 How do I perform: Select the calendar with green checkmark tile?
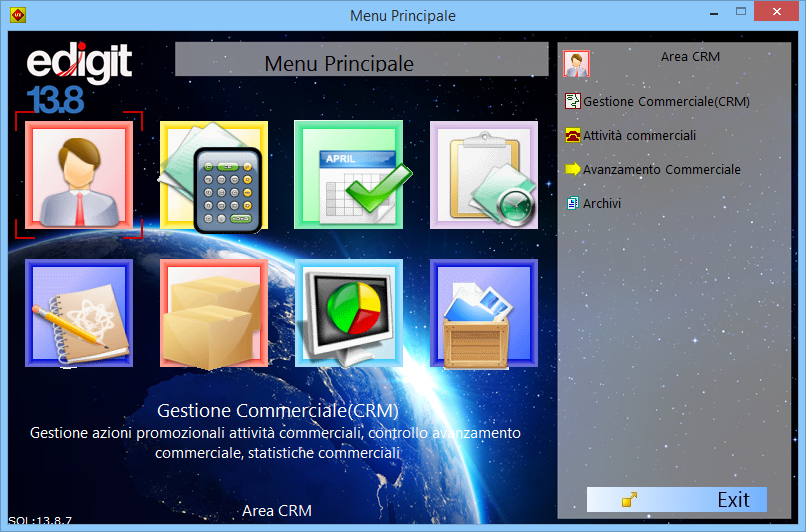348,176
